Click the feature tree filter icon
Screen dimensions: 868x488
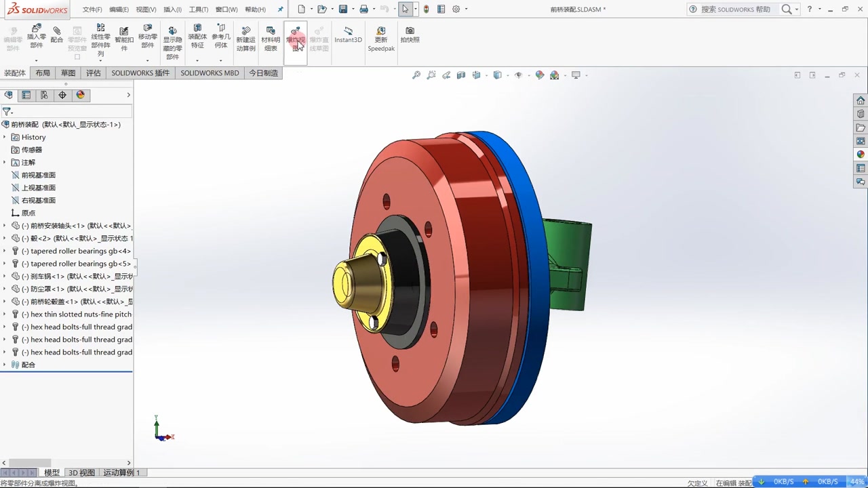pyautogui.click(x=7, y=111)
